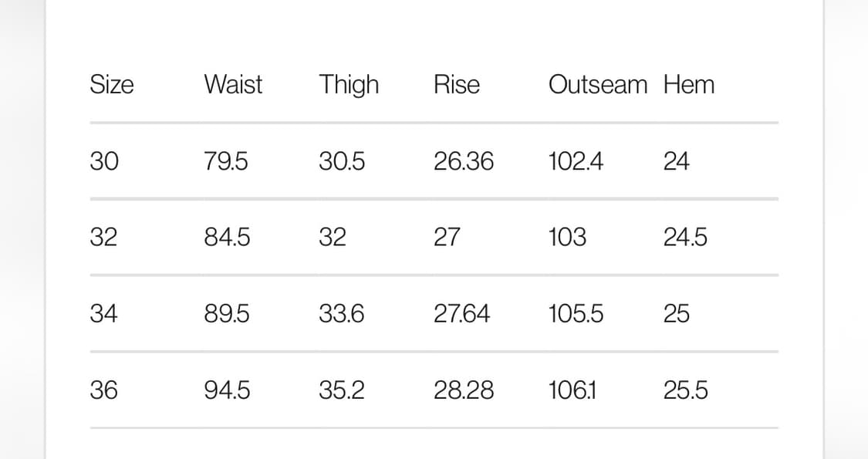Select the Thigh column header

point(349,86)
